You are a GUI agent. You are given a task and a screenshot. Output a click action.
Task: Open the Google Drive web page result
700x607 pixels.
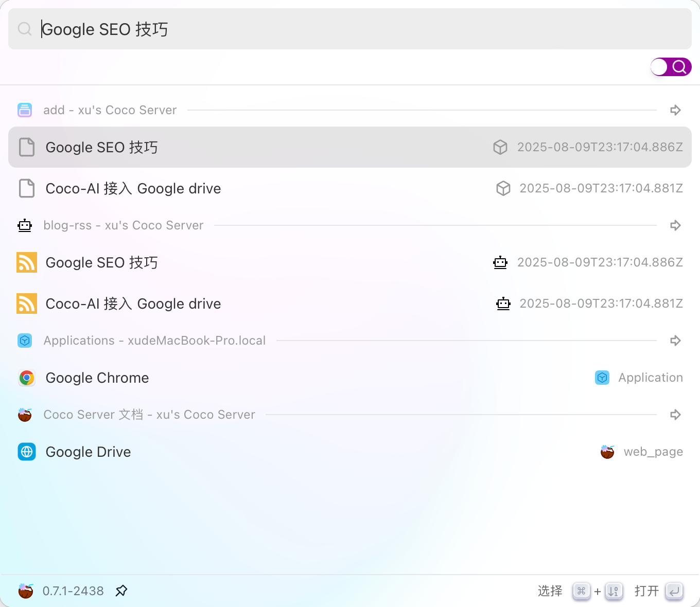click(x=350, y=452)
